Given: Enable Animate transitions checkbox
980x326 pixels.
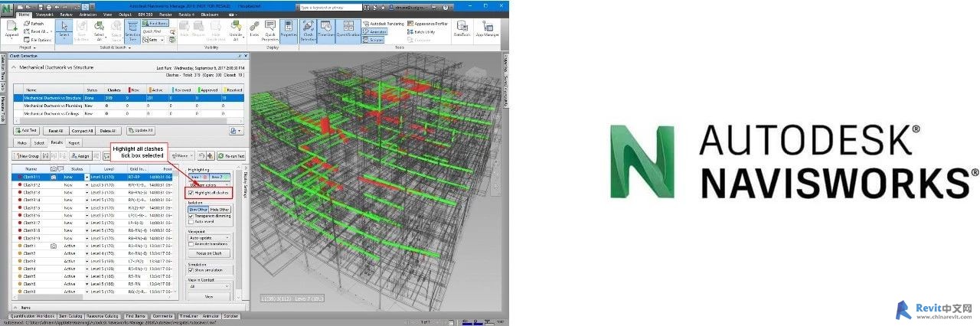Looking at the screenshot, I should tap(191, 244).
